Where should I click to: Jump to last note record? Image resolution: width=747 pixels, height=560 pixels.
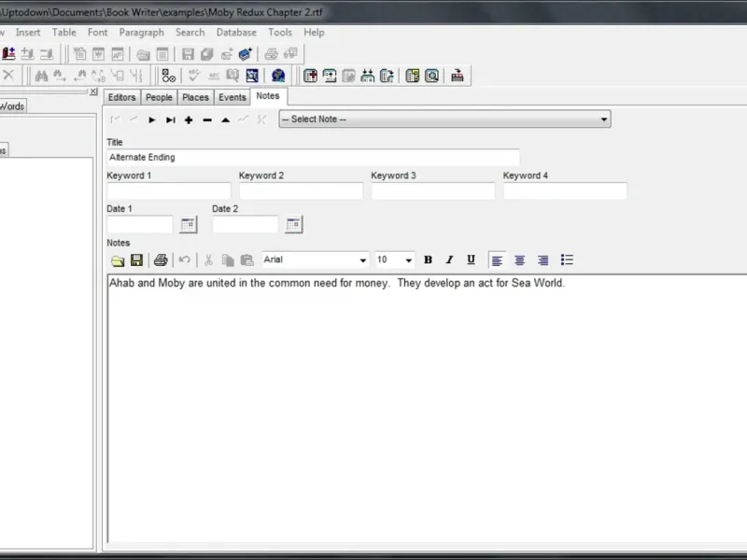(x=171, y=120)
